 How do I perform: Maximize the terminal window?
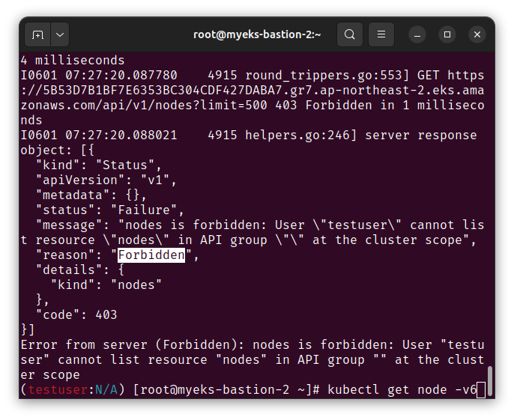tap(447, 34)
